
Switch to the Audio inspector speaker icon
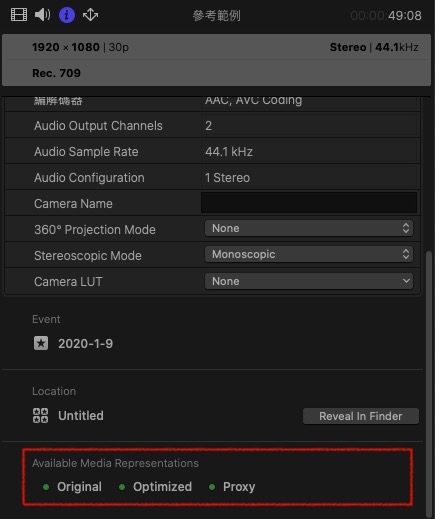coord(42,15)
